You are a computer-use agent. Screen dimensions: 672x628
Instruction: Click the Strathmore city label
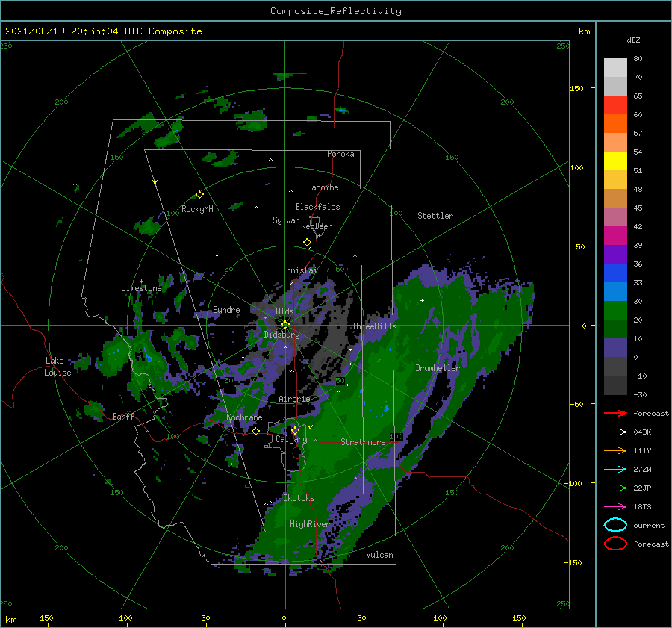pos(363,442)
